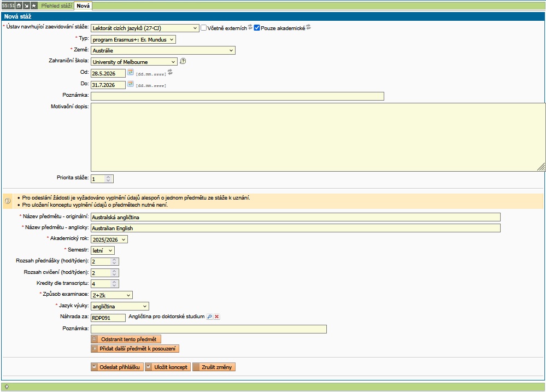Search for substitute course with magnifier icon

[209, 317]
